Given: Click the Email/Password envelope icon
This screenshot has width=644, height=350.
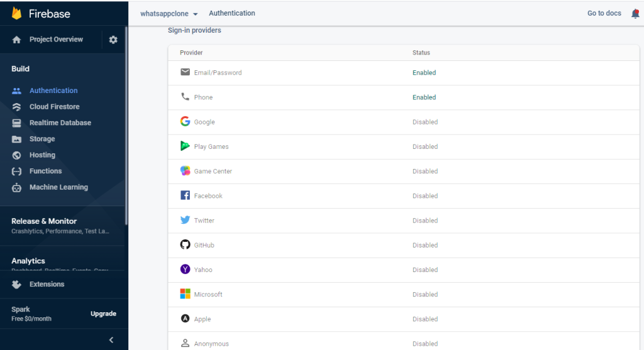Looking at the screenshot, I should [186, 72].
